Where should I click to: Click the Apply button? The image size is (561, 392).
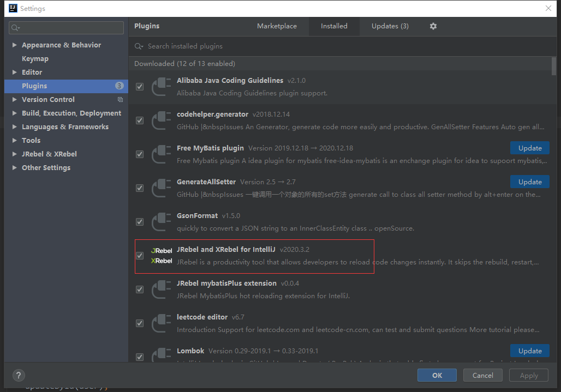pos(528,375)
